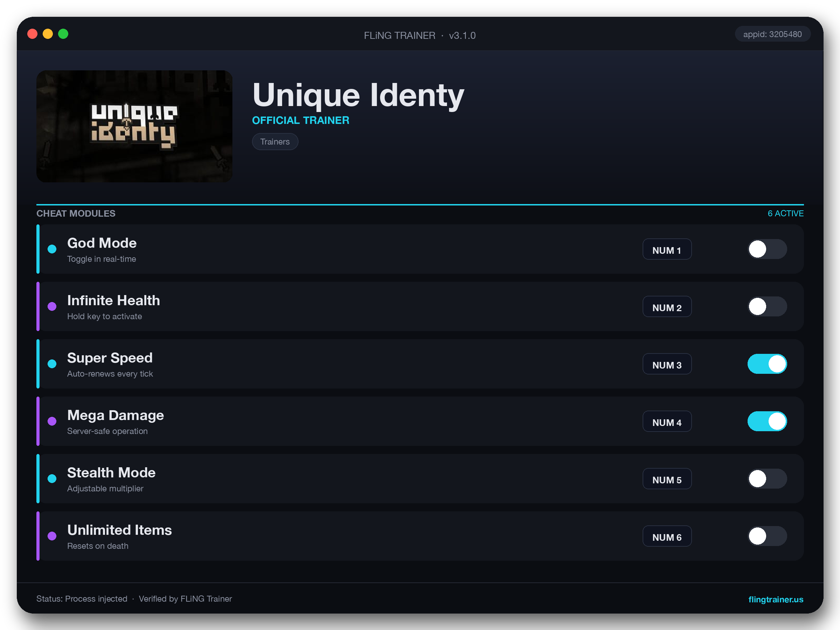Enable the Infinite Health switch
Viewport: 840px width, 630px height.
click(767, 307)
